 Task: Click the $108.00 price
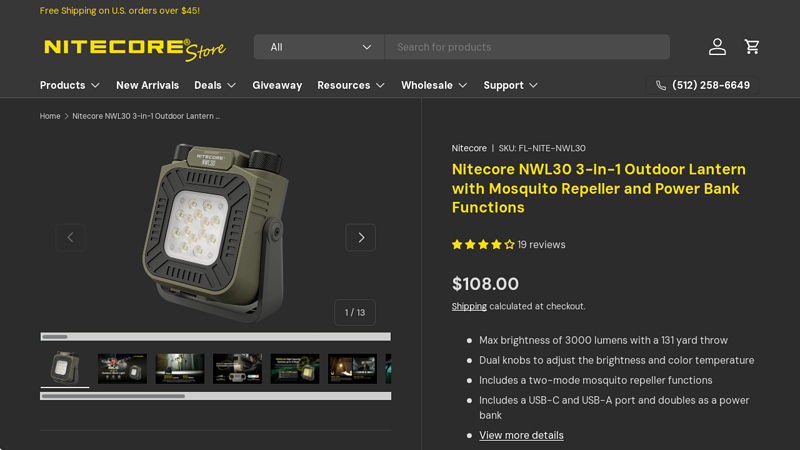point(485,284)
